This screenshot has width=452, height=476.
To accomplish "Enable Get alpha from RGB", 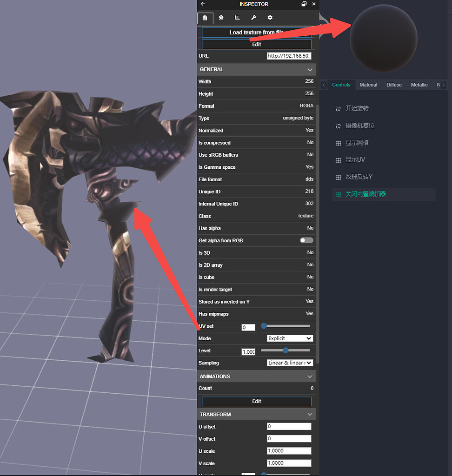I will (306, 240).
